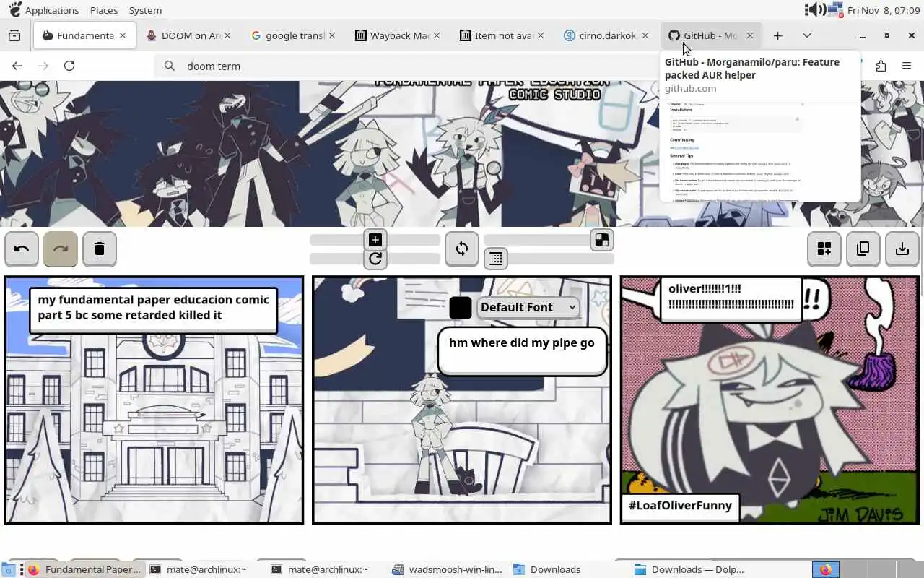The image size is (924, 578).
Task: Click the first panel caption text box
Action: (x=153, y=309)
